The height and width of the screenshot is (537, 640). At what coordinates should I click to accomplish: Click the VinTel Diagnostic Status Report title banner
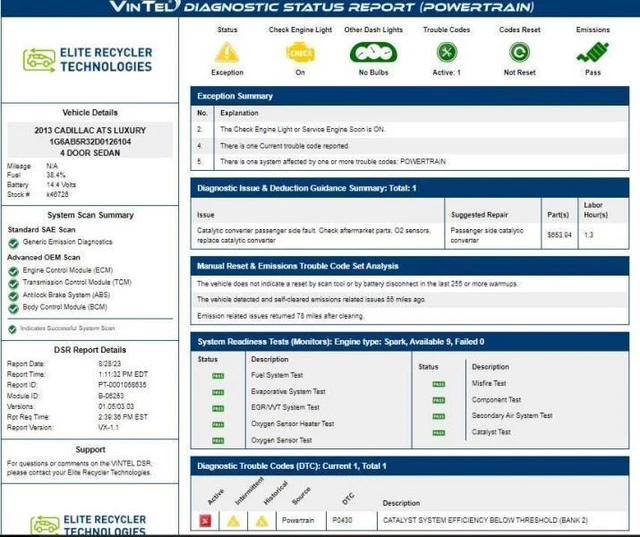pos(322,7)
